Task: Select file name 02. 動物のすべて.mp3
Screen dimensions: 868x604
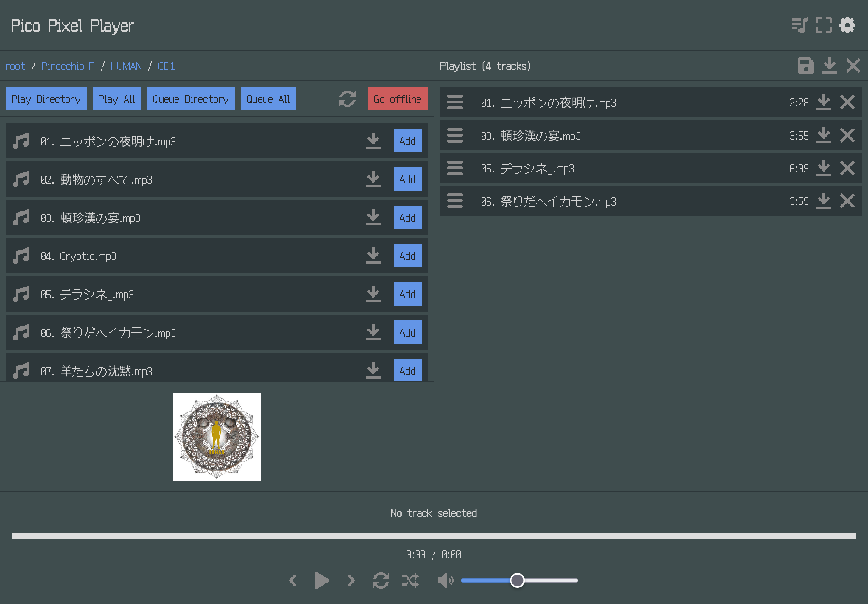Action: click(x=97, y=179)
